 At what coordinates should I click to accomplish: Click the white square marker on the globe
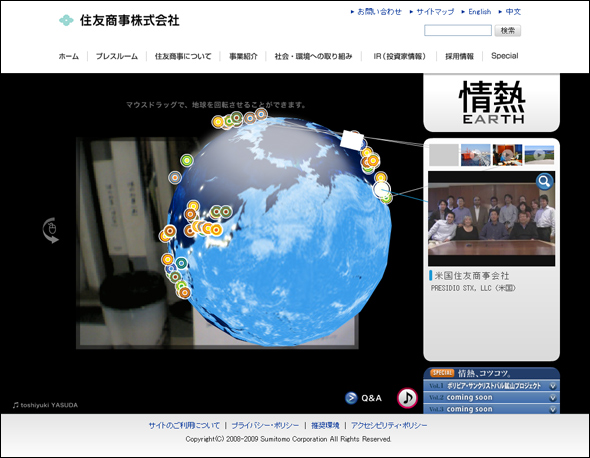click(x=352, y=140)
